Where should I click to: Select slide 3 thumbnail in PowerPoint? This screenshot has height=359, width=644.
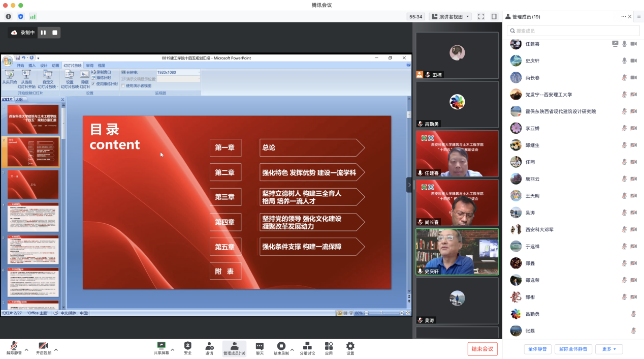tap(33, 184)
